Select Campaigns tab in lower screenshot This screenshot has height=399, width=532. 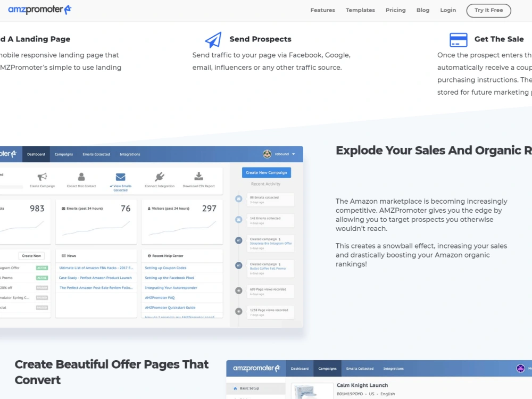(x=327, y=369)
